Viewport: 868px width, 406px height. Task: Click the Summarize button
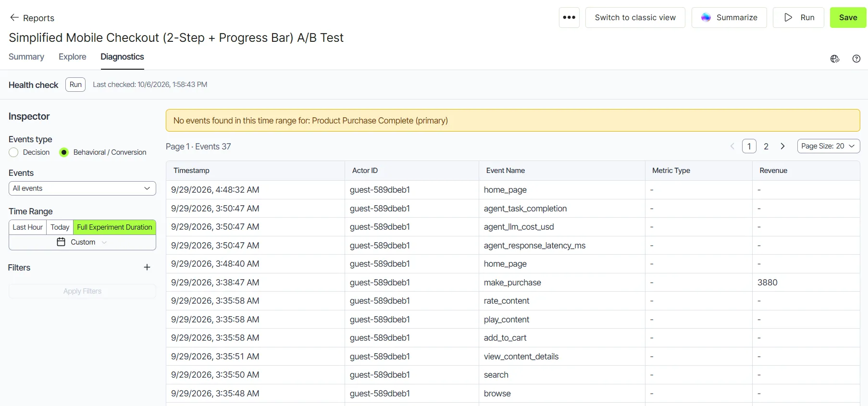coord(729,18)
